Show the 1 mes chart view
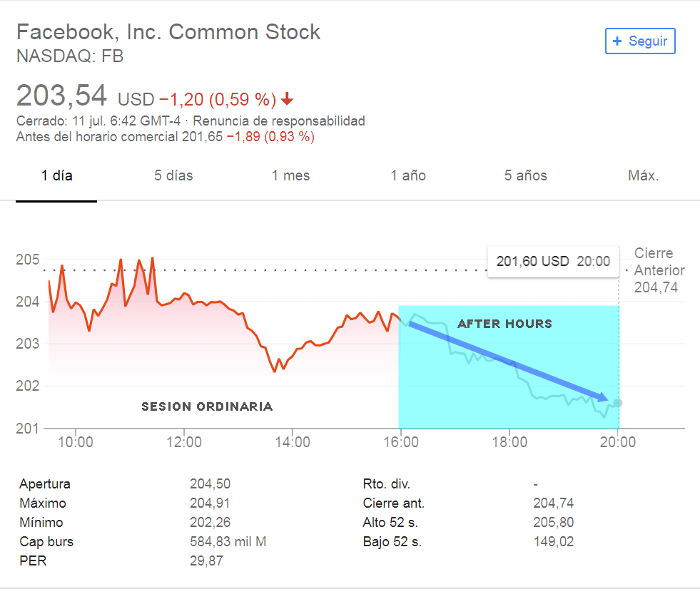The image size is (700, 589). click(290, 175)
